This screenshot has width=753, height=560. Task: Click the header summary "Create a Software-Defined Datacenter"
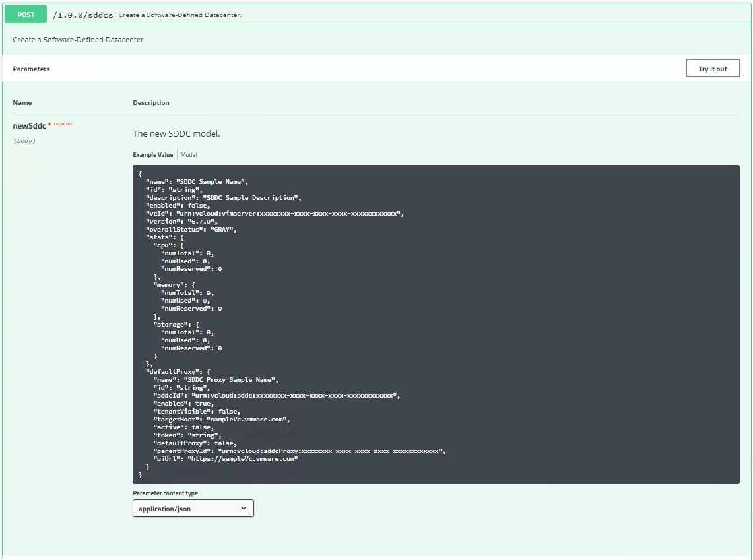click(180, 15)
